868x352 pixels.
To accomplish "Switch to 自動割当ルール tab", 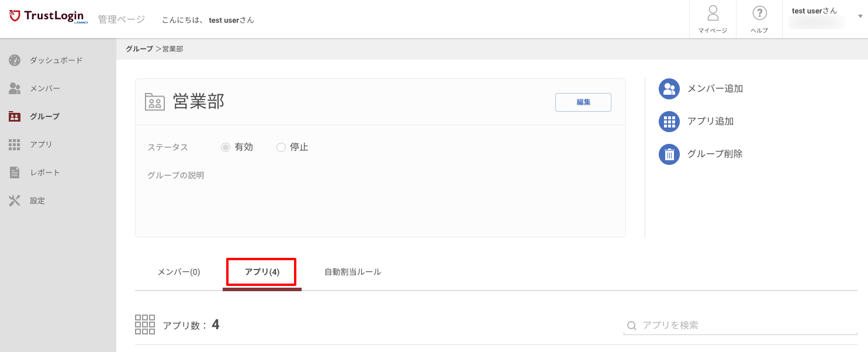I will [x=352, y=272].
